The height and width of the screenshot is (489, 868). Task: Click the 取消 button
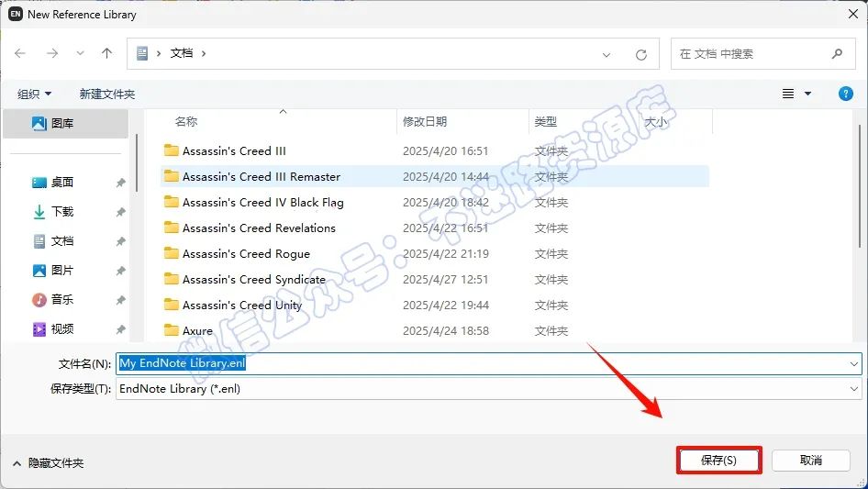pyautogui.click(x=811, y=461)
